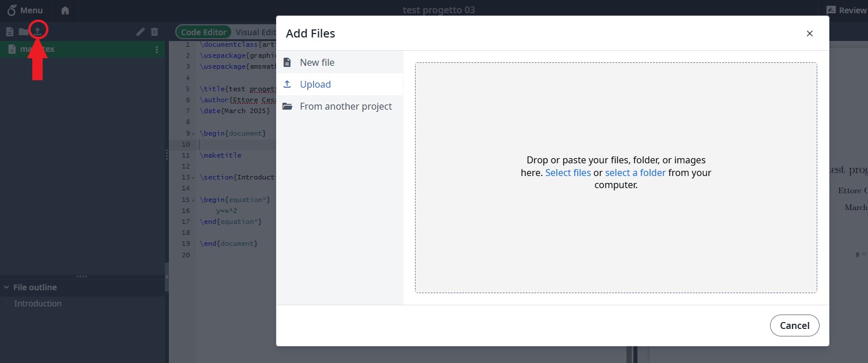Open the Overleaf Menu

(25, 10)
